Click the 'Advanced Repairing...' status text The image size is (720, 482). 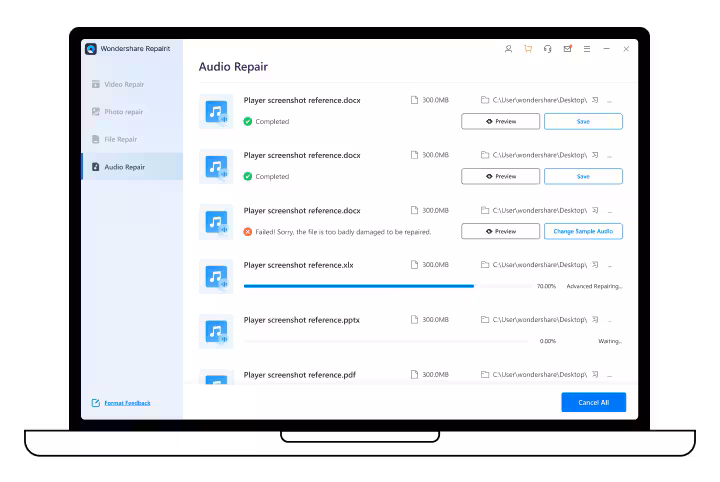(x=594, y=286)
